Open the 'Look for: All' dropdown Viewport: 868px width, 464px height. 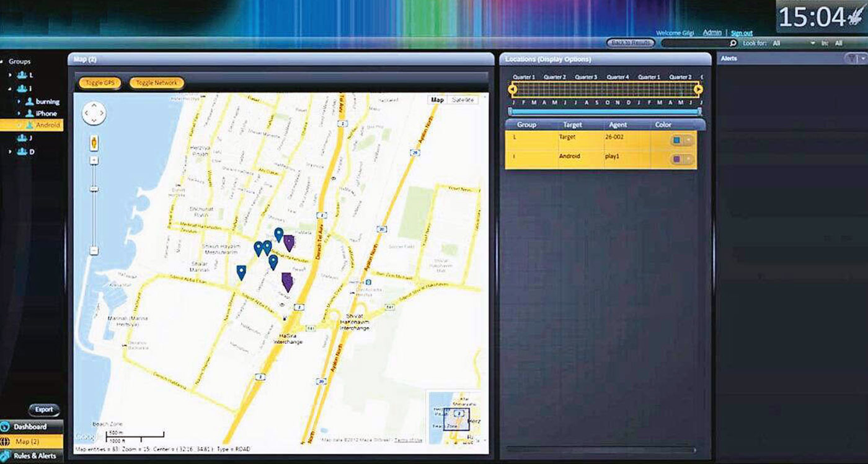(x=813, y=43)
